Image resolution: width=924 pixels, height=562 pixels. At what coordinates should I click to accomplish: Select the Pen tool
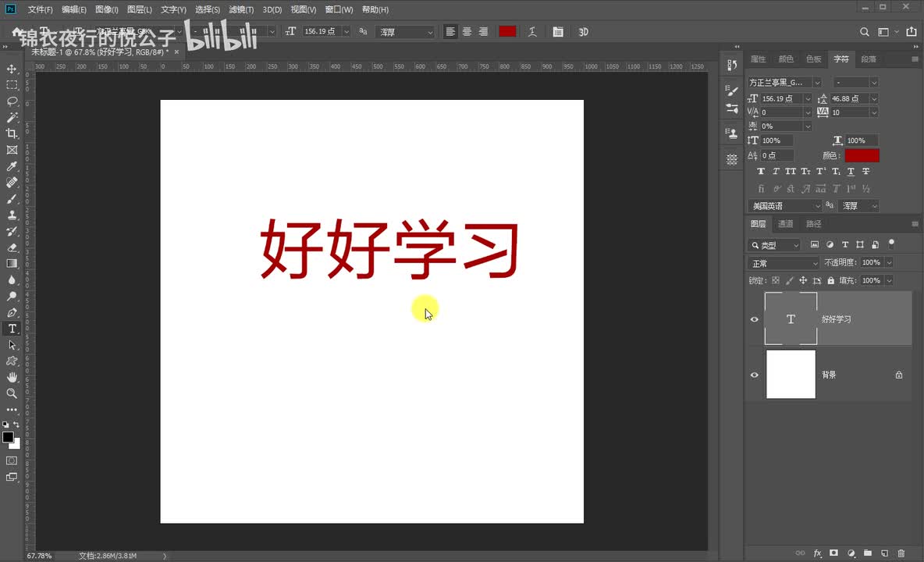[x=12, y=312]
